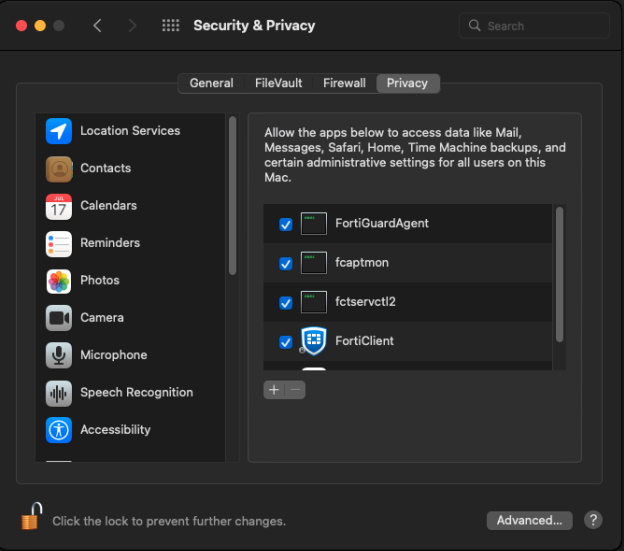Select the "Accessibility" label
The height and width of the screenshot is (551, 624).
115,430
